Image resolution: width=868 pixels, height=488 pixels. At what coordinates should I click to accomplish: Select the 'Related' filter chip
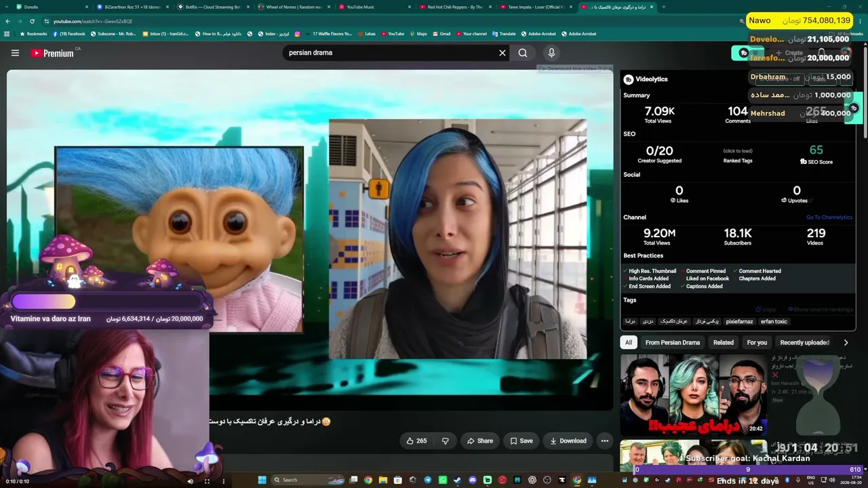[724, 342]
